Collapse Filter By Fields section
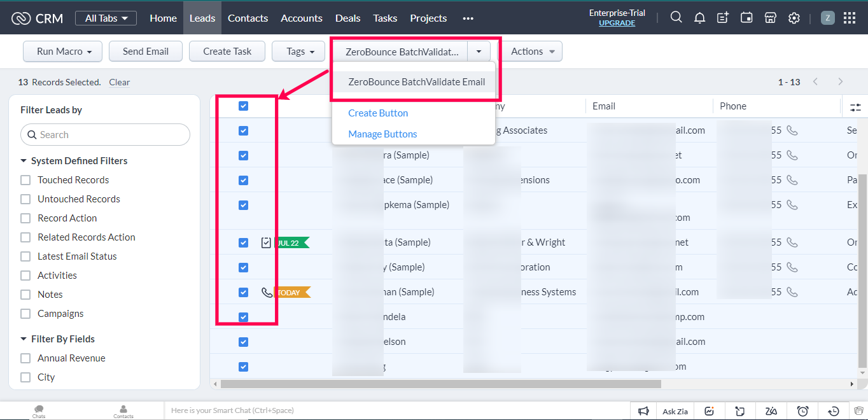Screen dimensions: 868x420 coord(24,339)
